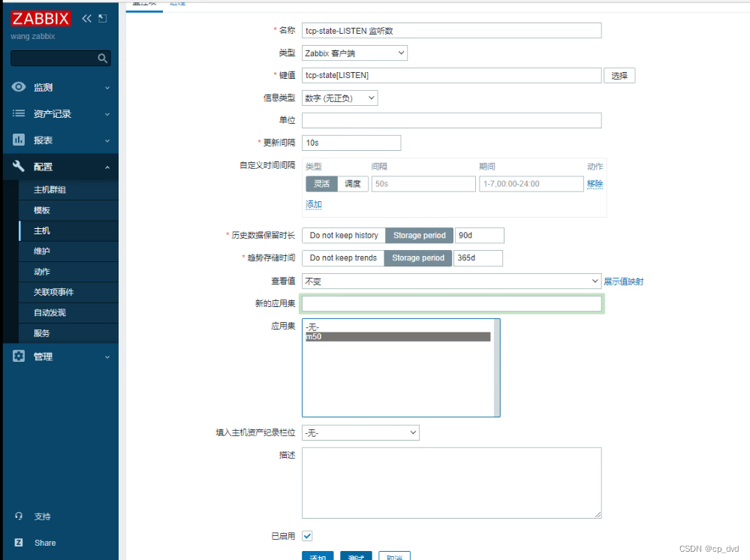
Task: Click the 报表 bar-chart icon in the sidebar
Action: click(19, 139)
